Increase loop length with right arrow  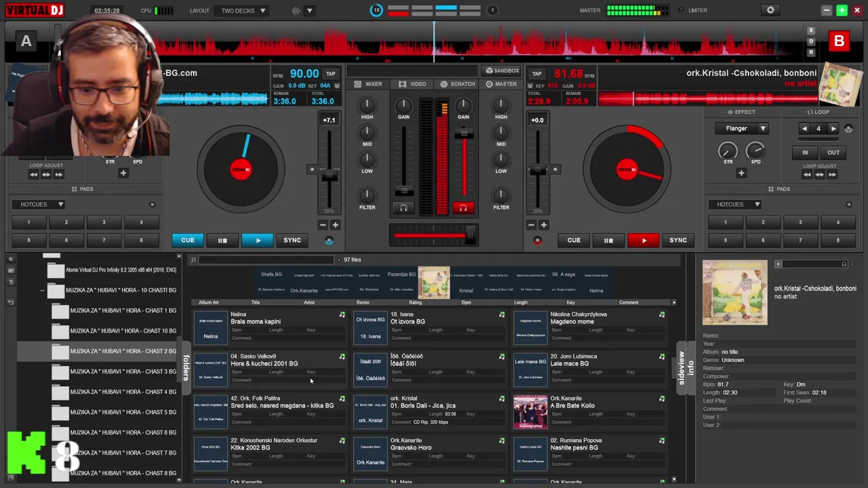pyautogui.click(x=833, y=128)
